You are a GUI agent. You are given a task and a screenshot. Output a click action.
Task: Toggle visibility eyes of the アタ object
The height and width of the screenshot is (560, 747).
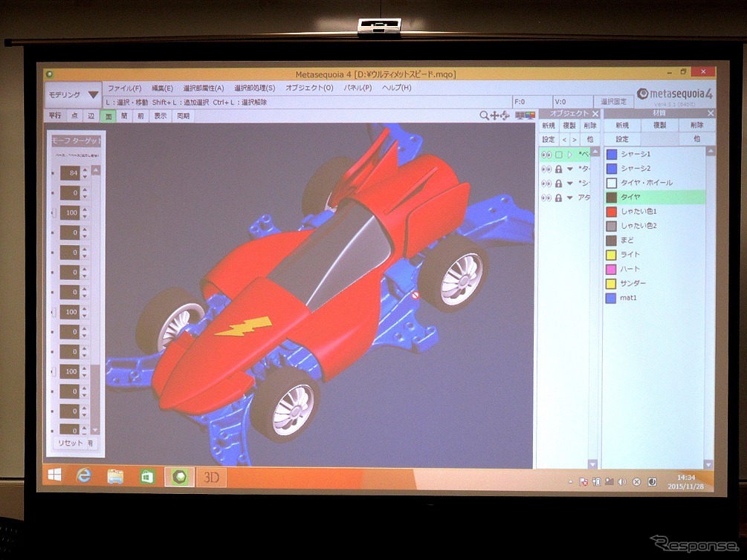click(x=546, y=198)
